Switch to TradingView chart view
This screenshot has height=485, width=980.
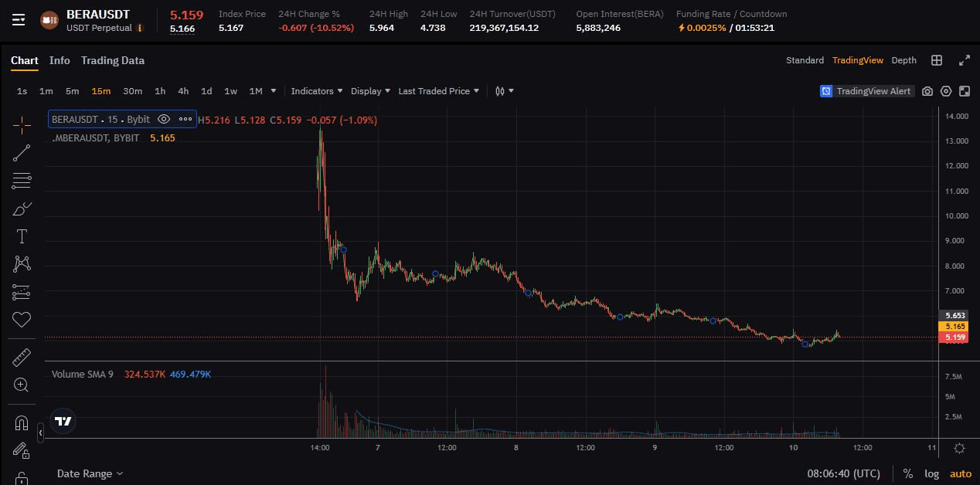[x=858, y=60]
